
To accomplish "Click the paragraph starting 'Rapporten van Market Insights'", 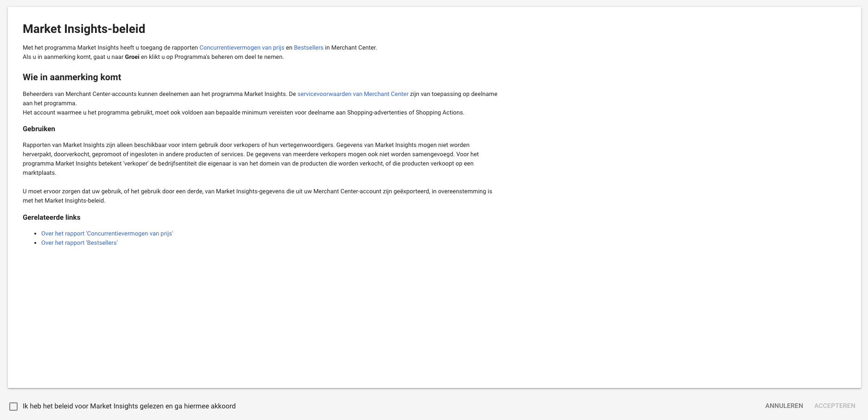I will [250, 159].
